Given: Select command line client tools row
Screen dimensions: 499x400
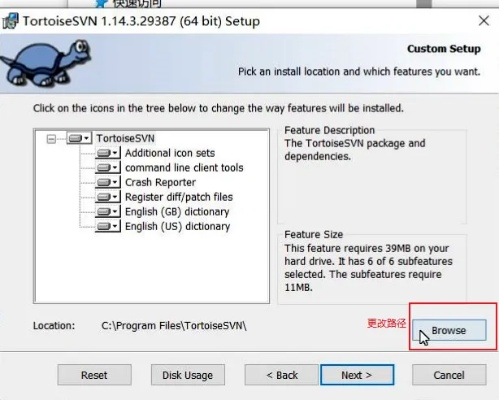Looking at the screenshot, I should (x=184, y=168).
